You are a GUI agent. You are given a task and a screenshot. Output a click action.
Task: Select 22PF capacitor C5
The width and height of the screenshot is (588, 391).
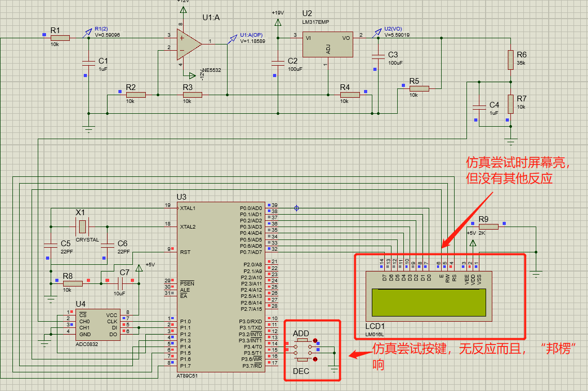(x=51, y=246)
